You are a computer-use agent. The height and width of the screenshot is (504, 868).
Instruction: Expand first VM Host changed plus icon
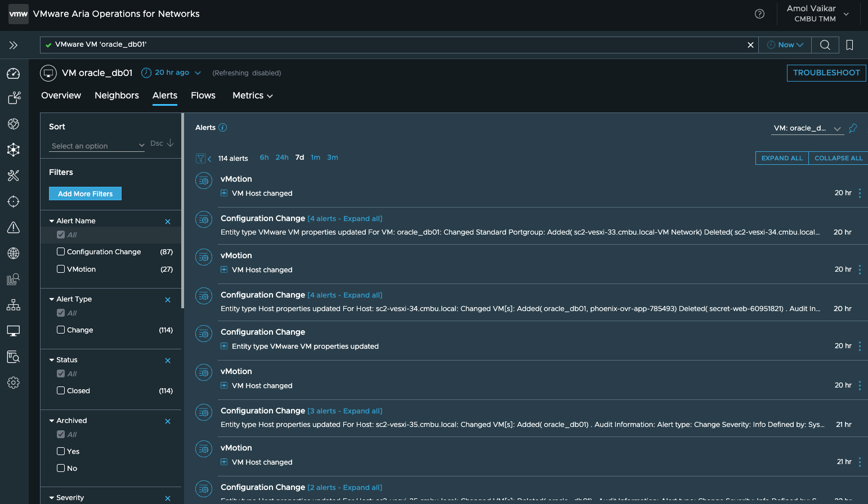click(224, 193)
